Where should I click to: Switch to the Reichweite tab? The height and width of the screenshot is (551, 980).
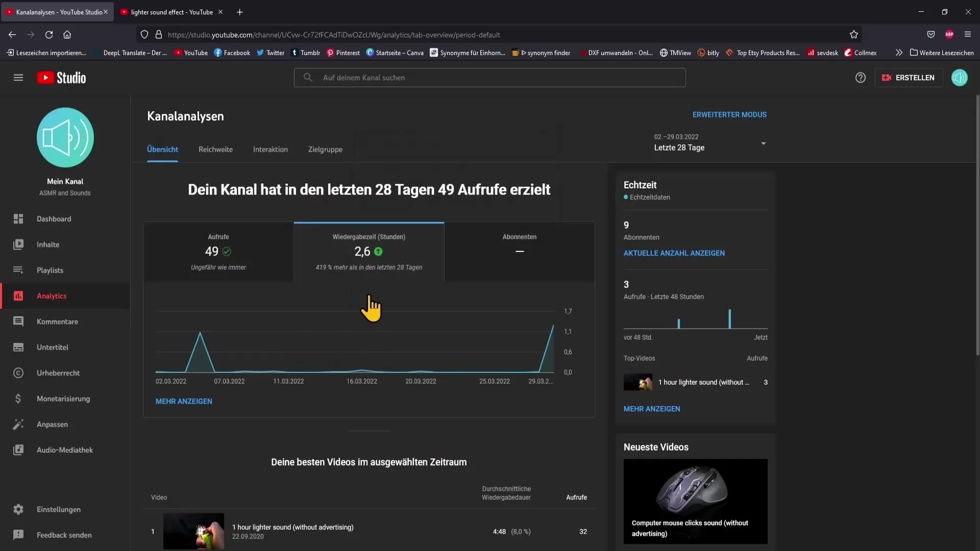tap(215, 148)
